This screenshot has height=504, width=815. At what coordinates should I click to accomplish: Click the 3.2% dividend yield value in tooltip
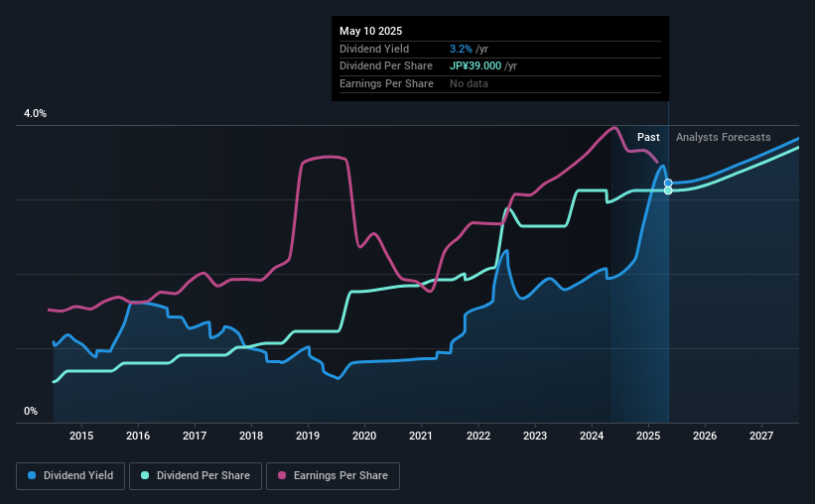point(461,49)
